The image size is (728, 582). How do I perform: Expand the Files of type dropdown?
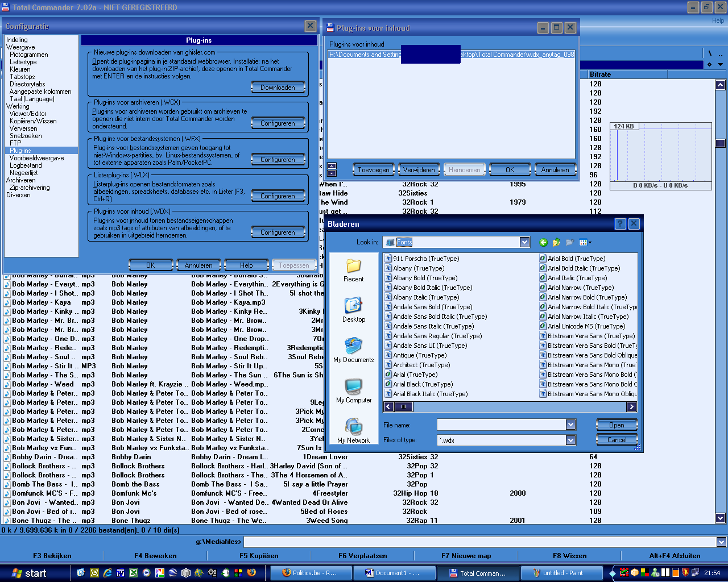pyautogui.click(x=570, y=440)
